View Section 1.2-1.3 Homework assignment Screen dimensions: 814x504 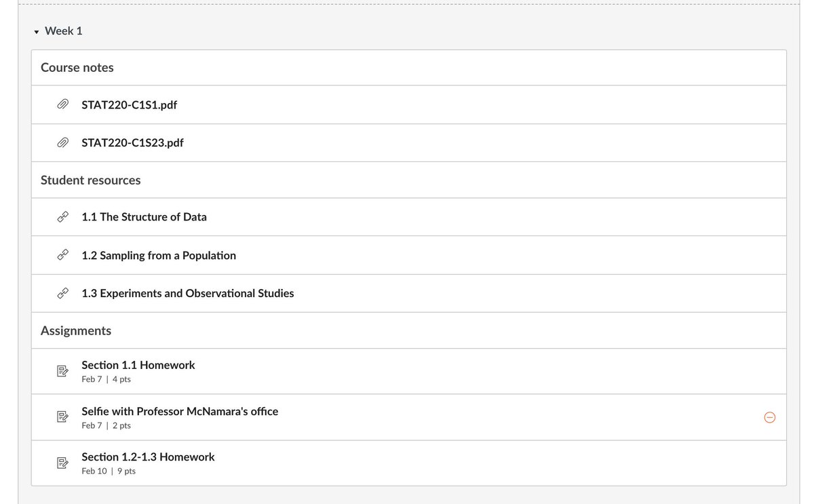[148, 457]
